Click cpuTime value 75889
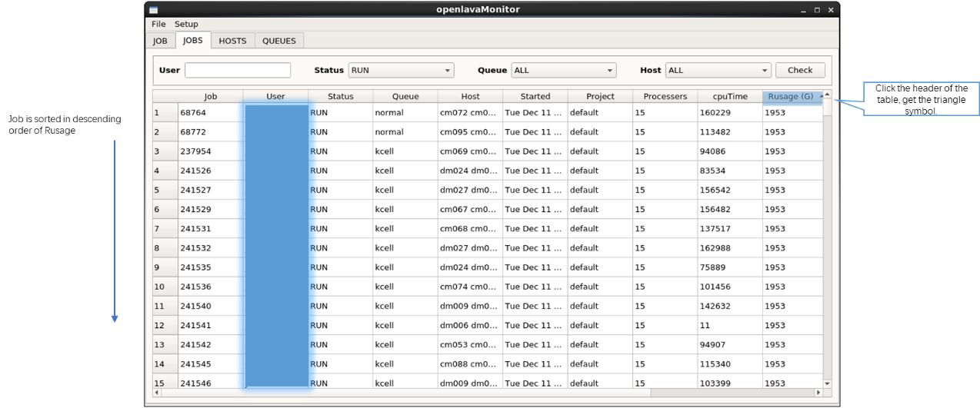Screen dimensions: 980x408 730,267
